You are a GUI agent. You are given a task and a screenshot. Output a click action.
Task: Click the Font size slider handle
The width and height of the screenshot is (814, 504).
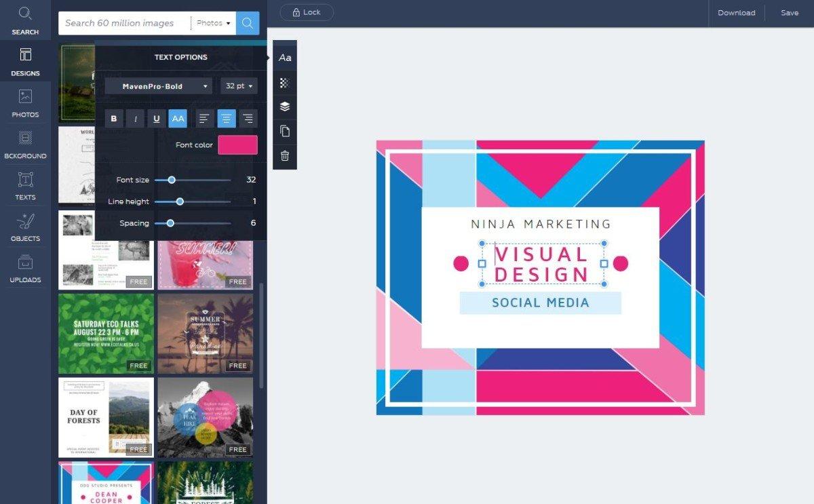172,180
